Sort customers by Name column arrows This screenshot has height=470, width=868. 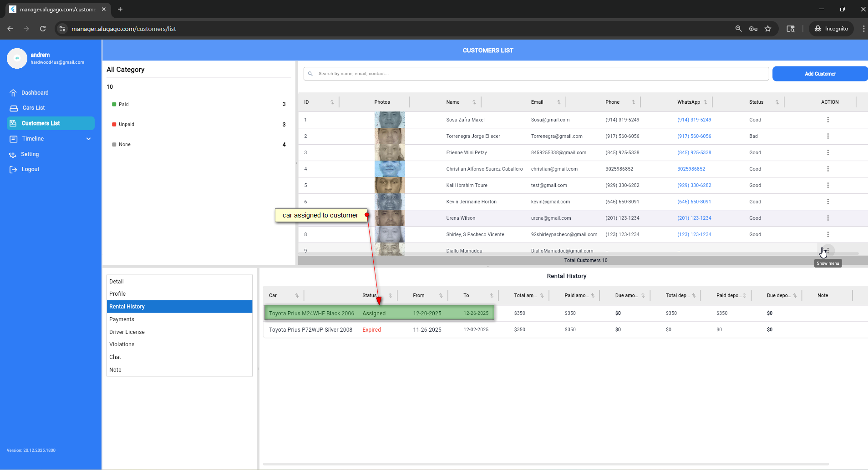[x=474, y=102]
